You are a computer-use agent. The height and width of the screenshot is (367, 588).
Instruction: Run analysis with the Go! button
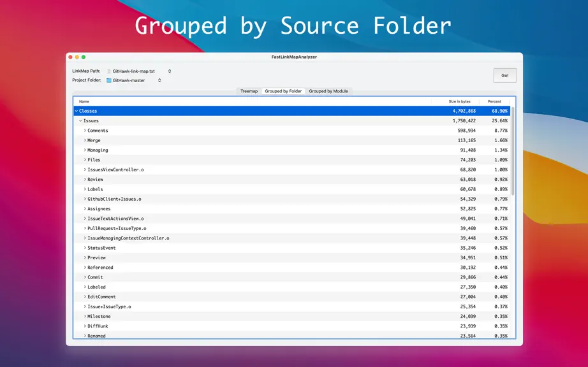[x=504, y=75]
